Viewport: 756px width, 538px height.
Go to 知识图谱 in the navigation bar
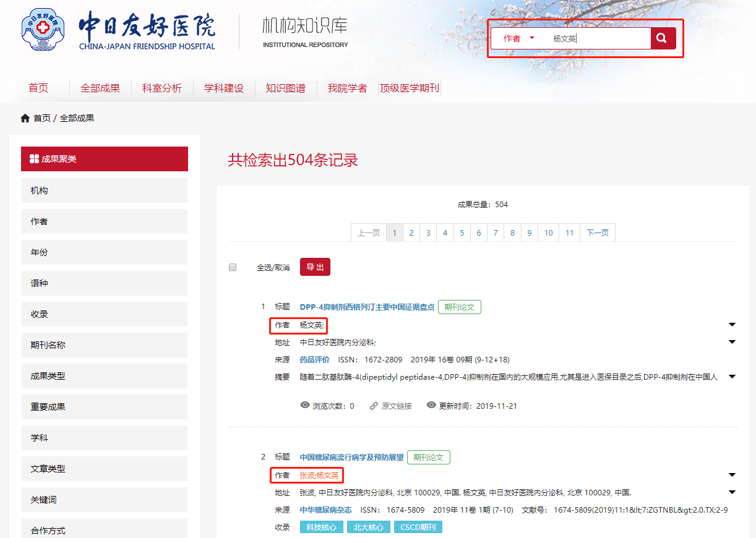(285, 88)
